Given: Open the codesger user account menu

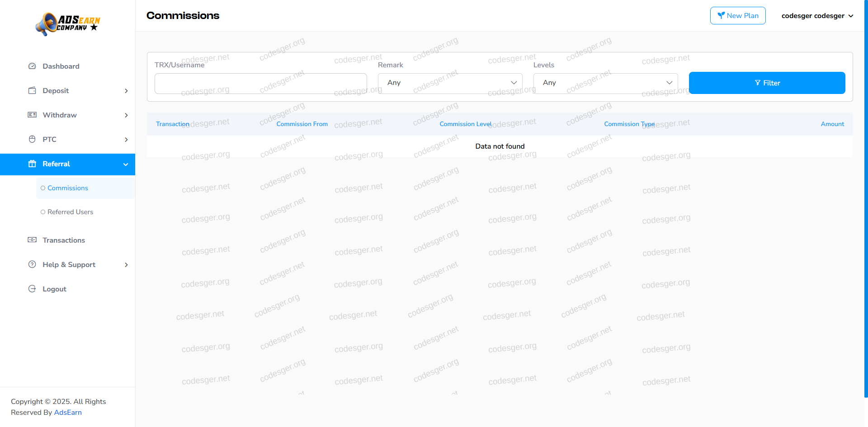Looking at the screenshot, I should coord(817,16).
